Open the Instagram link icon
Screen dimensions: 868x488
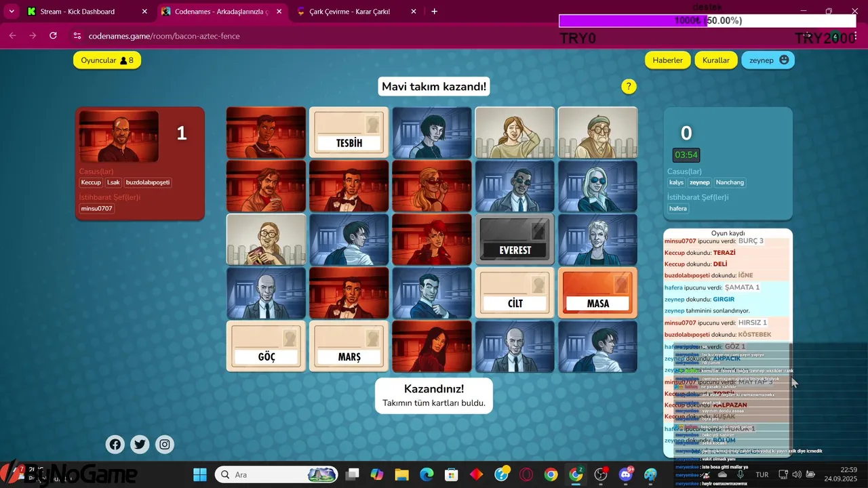[165, 445]
